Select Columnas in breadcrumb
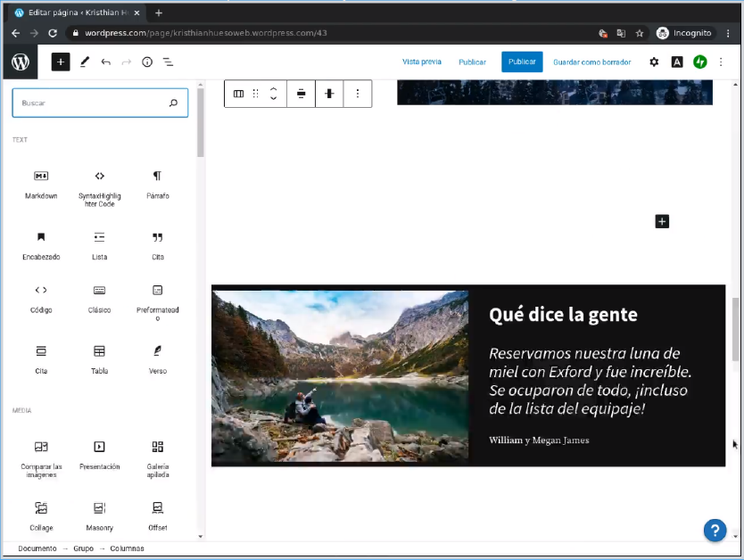Viewport: 744px width, 560px height. coord(128,548)
